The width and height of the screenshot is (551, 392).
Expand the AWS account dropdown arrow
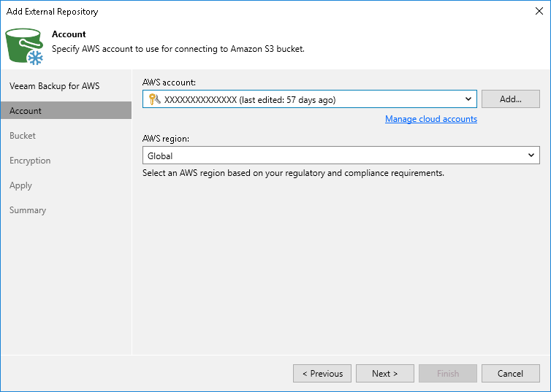(468, 99)
